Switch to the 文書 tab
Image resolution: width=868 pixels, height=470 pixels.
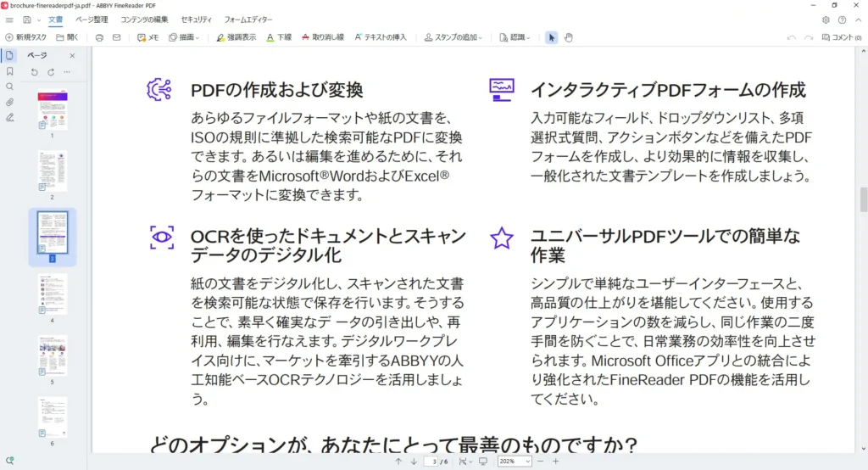[x=55, y=20]
